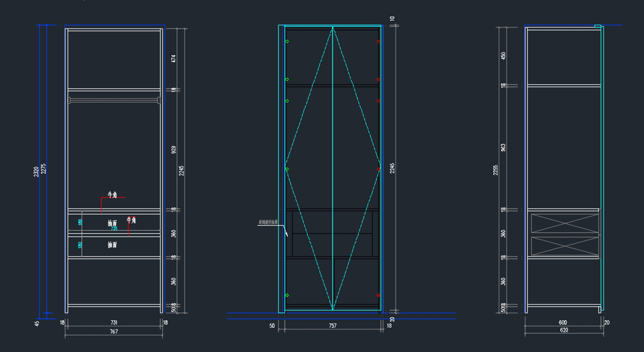Click the bottom red hinge circle on the door
644x352 pixels.
[x=378, y=295]
